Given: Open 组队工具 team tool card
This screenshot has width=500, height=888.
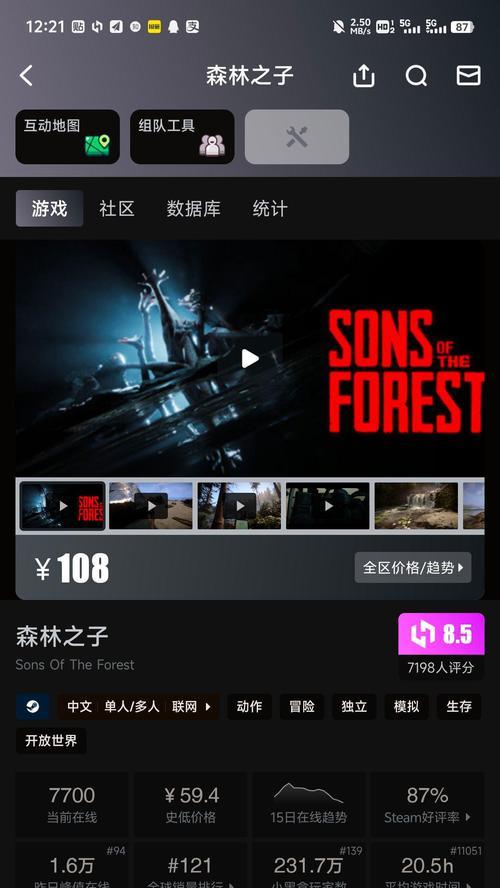Looking at the screenshot, I should 182,137.
